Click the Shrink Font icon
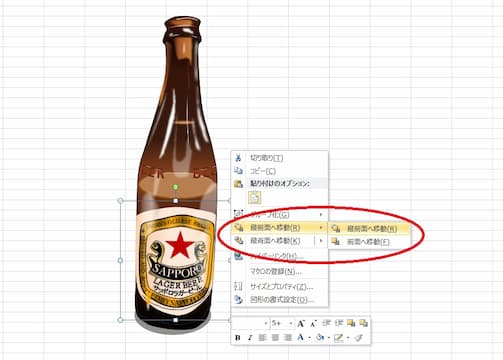 tap(313, 323)
